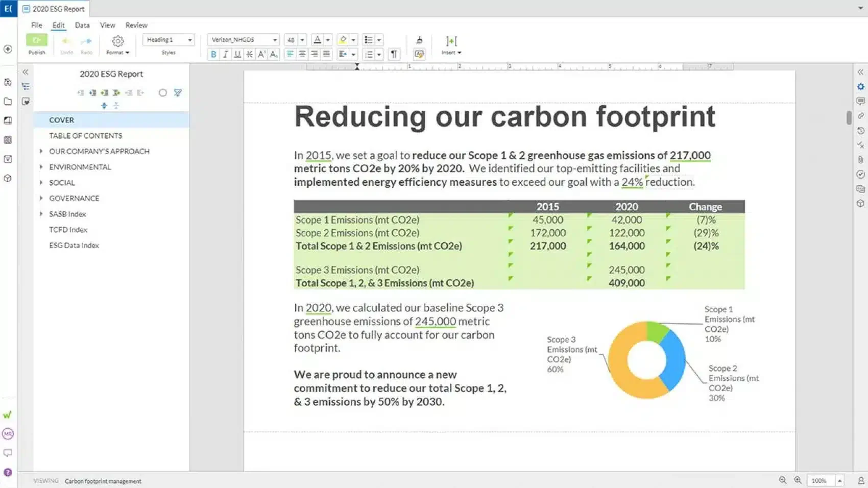The image size is (868, 488).
Task: Click the add plus icon in left sidebar
Action: pos(8,49)
